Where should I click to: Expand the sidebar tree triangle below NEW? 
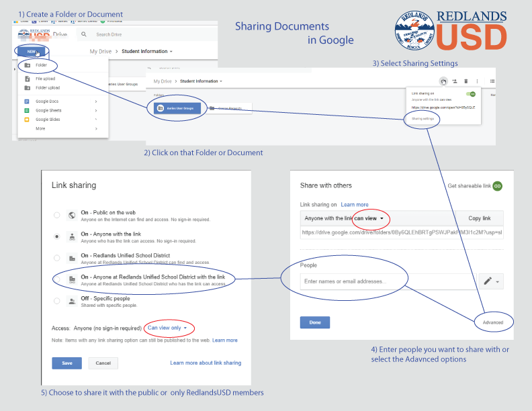click(x=14, y=70)
